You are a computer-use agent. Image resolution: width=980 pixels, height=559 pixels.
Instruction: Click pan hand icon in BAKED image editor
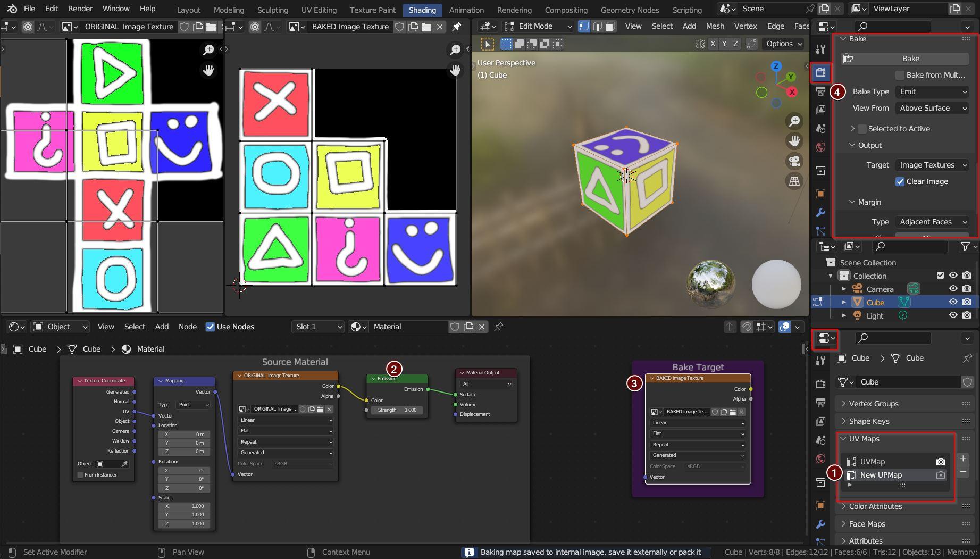click(x=455, y=70)
